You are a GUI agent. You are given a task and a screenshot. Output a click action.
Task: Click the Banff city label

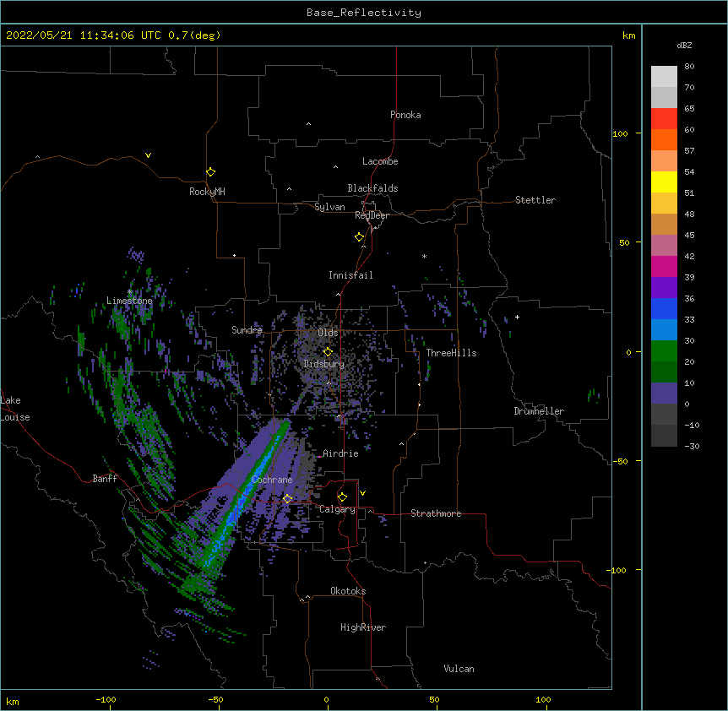coord(105,479)
